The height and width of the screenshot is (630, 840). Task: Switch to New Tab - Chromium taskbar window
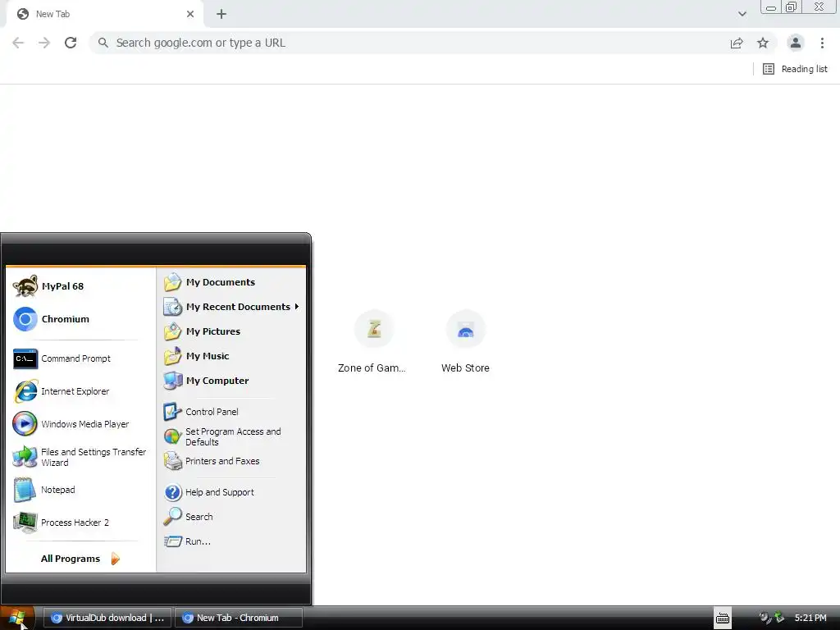point(239,618)
